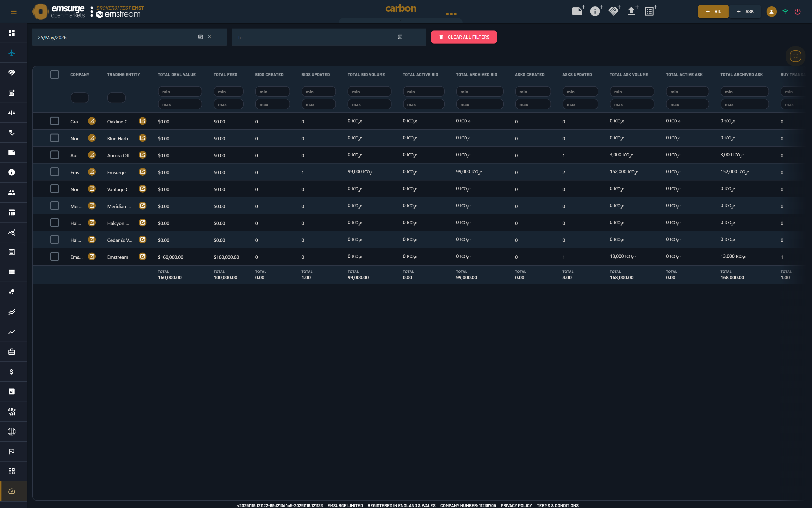Click the Total Deal Value min field
Viewport: 812px width, 508px height.
tap(180, 92)
